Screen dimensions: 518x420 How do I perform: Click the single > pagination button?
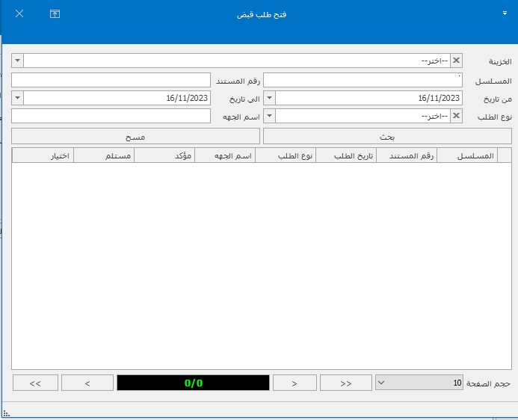[294, 383]
